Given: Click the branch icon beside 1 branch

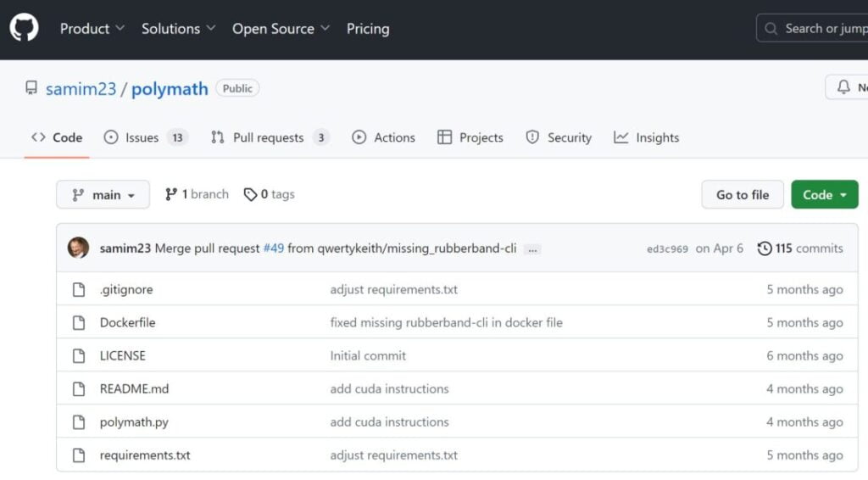Looking at the screenshot, I should click(171, 194).
